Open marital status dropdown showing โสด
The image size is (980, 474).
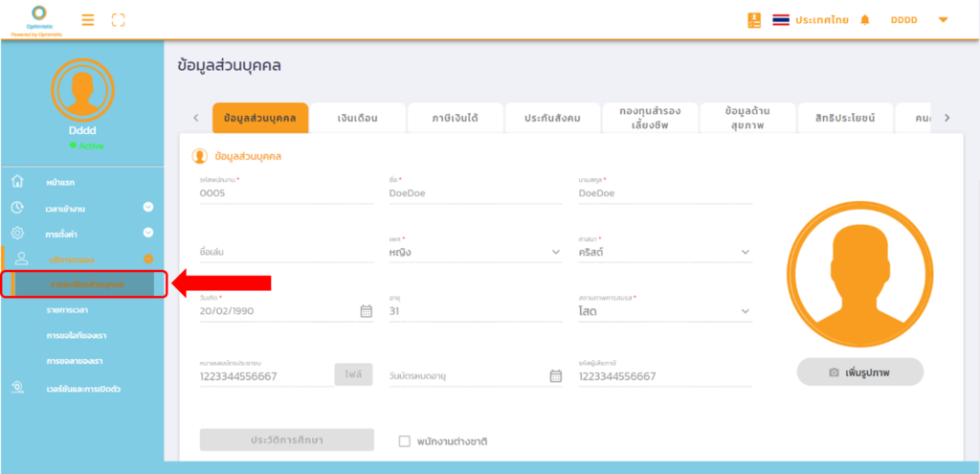[x=746, y=311]
